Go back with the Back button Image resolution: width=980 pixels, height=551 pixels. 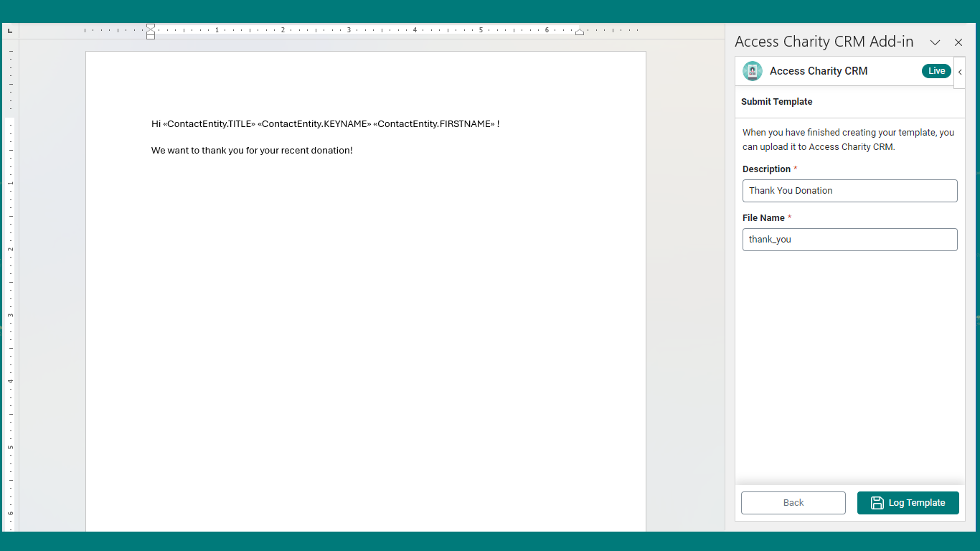(793, 503)
